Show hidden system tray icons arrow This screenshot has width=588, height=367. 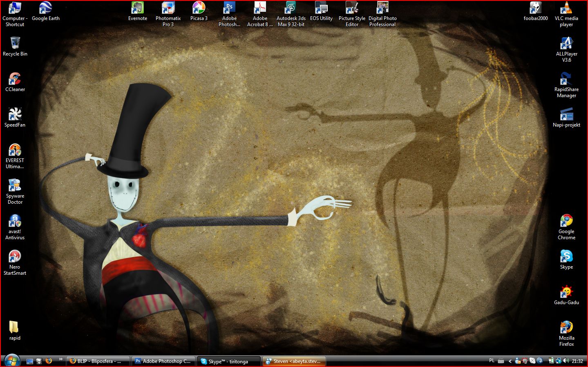pyautogui.click(x=510, y=361)
